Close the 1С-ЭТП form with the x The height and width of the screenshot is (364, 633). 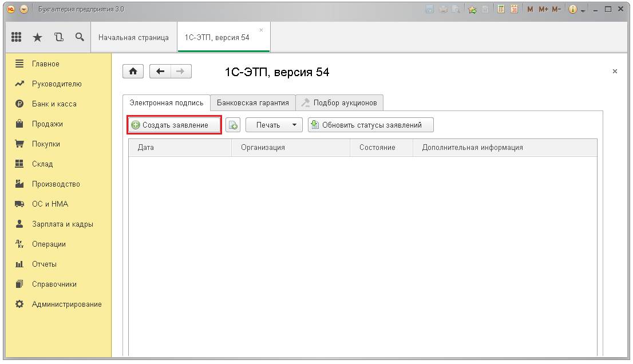(x=615, y=72)
